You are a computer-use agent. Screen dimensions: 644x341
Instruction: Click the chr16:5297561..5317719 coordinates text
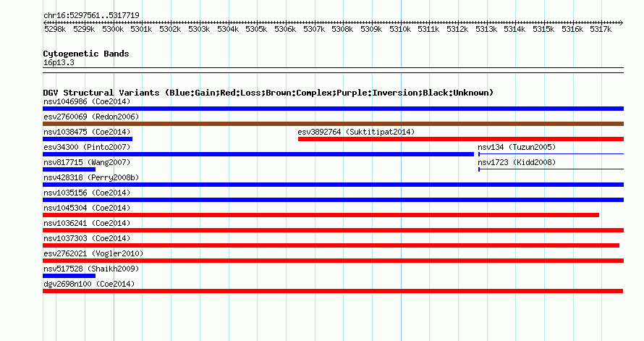(x=91, y=15)
